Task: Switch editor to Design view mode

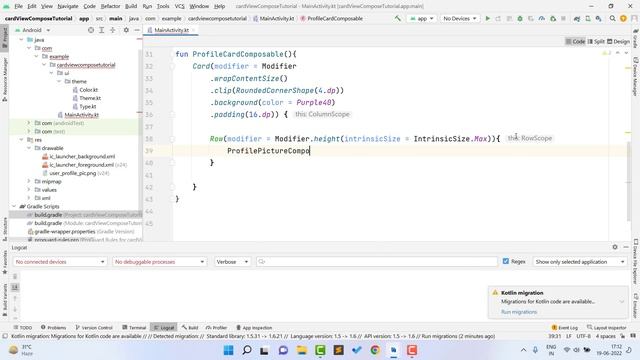Action: point(618,41)
